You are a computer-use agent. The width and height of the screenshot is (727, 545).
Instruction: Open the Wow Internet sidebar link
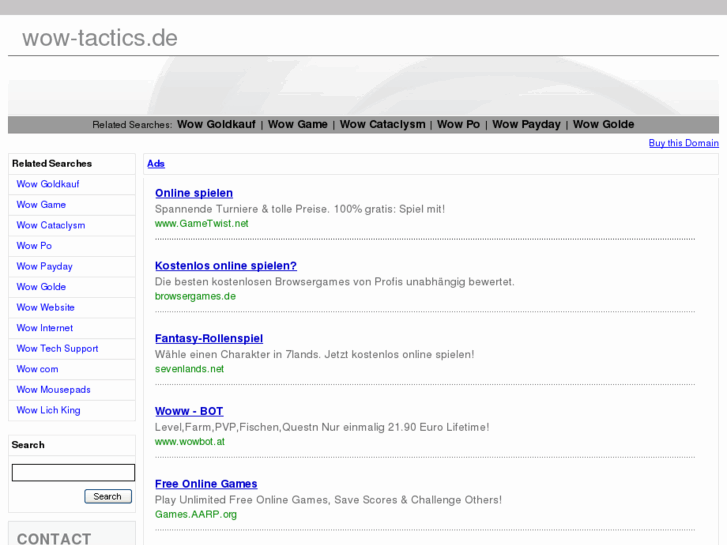45,328
